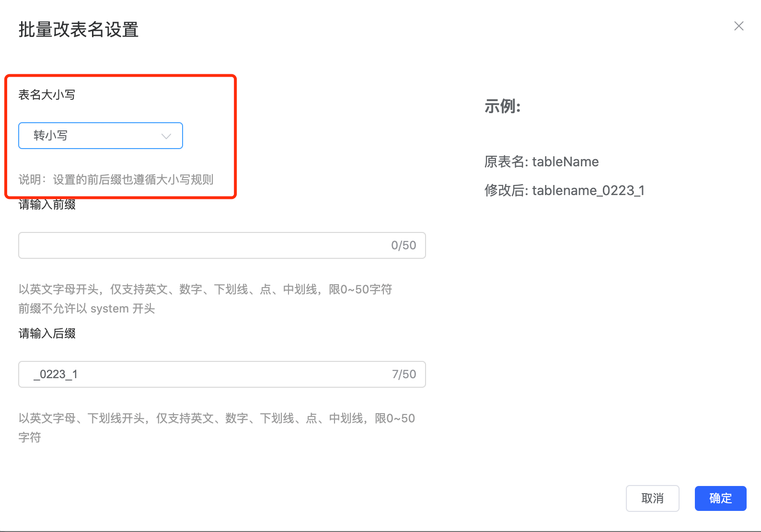
Task: Click the chevron arrow in case dropdown
Action: click(x=166, y=136)
